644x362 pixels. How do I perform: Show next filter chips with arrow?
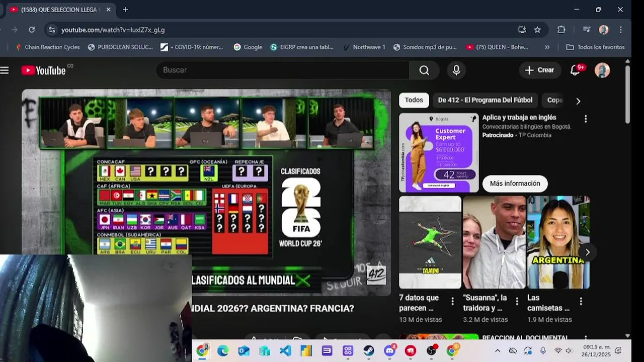[x=578, y=101]
